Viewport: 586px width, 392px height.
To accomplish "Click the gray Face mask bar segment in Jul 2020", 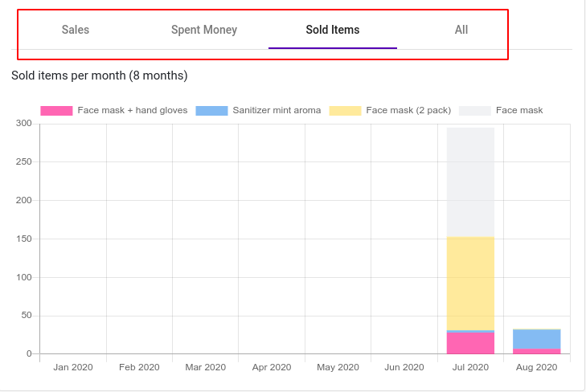I will point(470,182).
